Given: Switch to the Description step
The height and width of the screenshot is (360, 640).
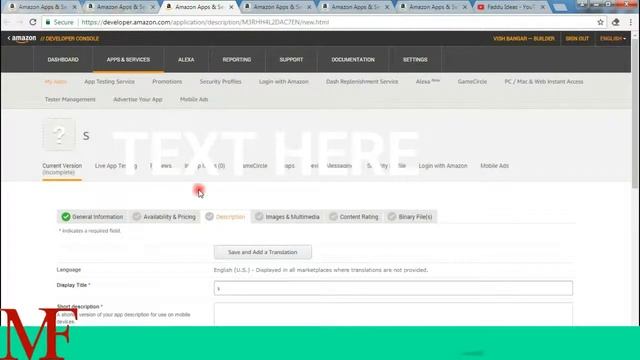Looking at the screenshot, I should click(x=226, y=217).
